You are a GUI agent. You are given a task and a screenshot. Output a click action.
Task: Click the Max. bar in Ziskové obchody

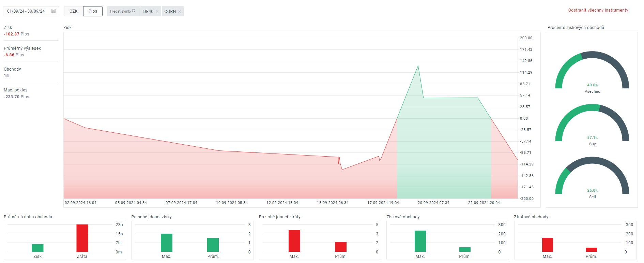click(x=420, y=241)
